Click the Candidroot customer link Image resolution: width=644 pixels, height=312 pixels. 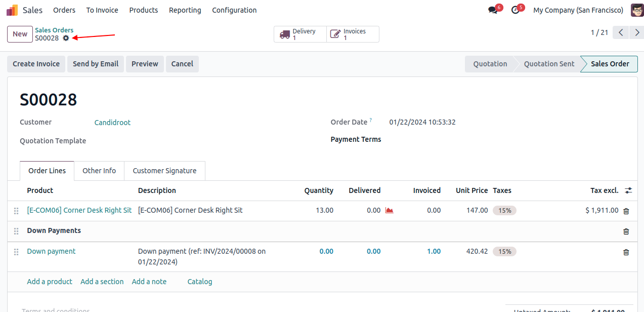112,123
